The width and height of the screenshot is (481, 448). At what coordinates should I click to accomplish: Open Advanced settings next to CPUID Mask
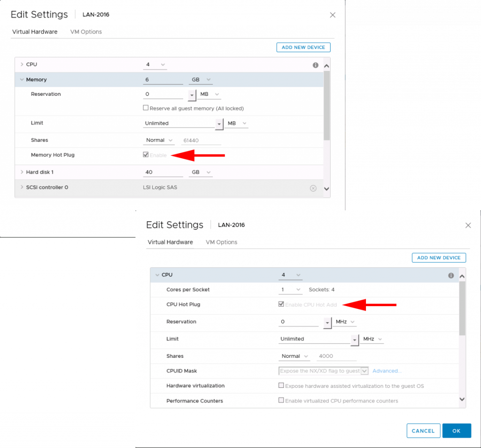pyautogui.click(x=387, y=371)
